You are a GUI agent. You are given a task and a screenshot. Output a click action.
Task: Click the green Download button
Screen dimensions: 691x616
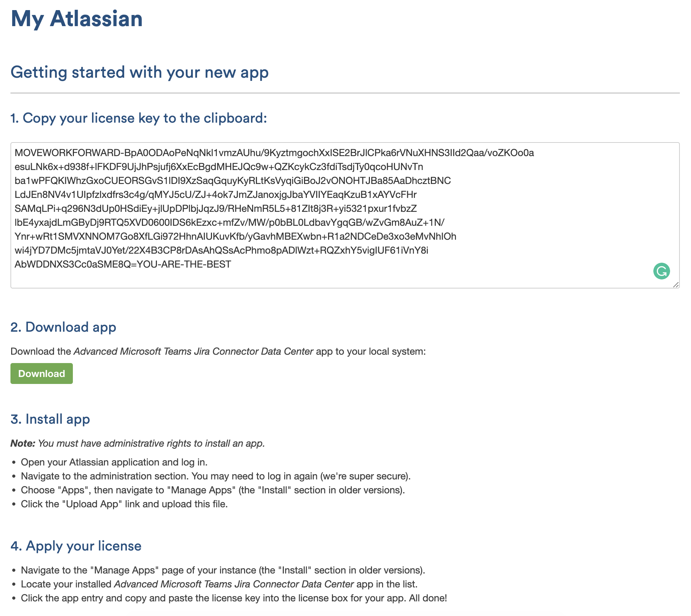pyautogui.click(x=41, y=373)
